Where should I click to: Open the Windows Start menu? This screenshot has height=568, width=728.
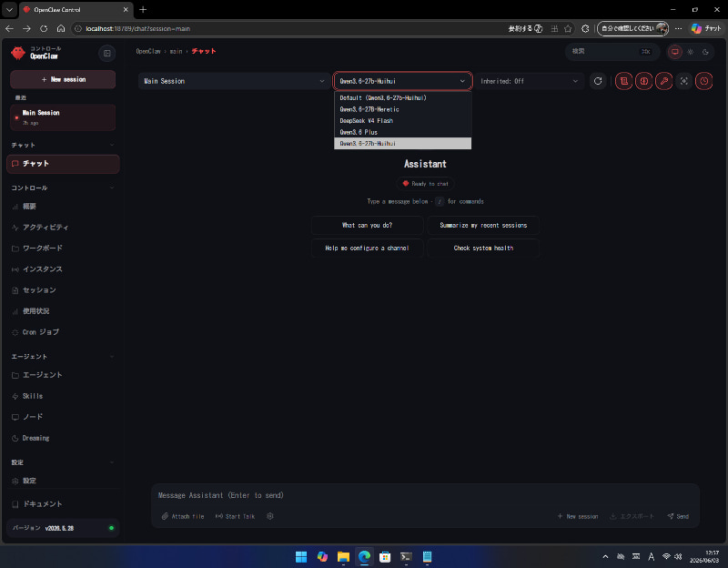301,556
